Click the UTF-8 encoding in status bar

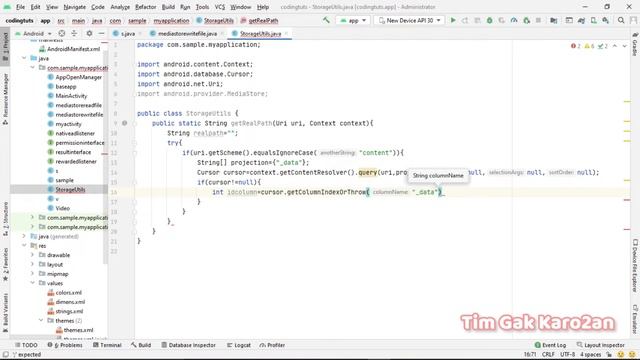tap(567, 354)
